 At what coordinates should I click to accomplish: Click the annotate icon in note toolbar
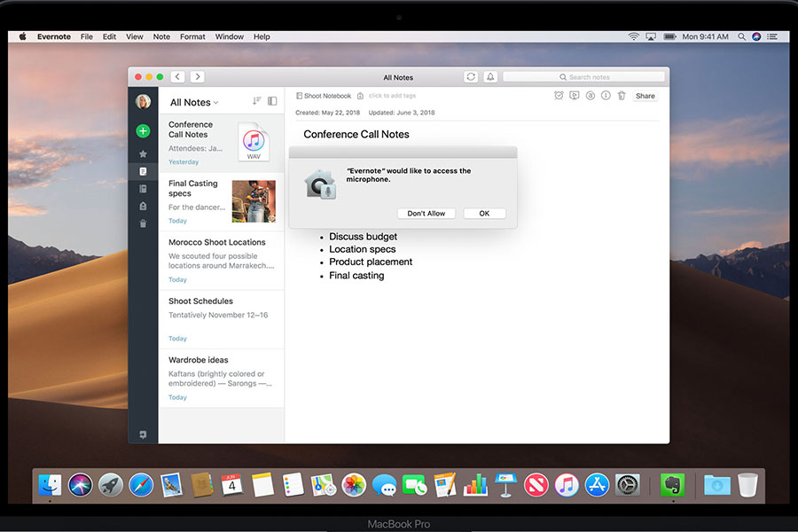click(591, 96)
